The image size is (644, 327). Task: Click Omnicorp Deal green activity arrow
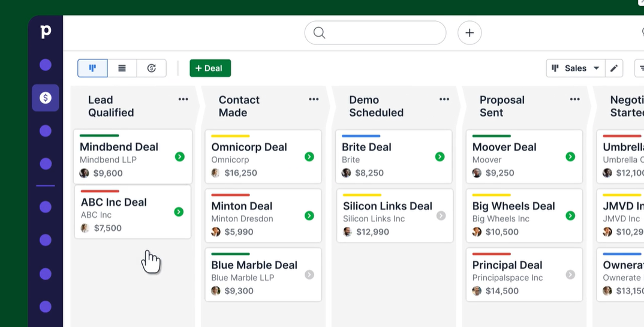pos(309,157)
